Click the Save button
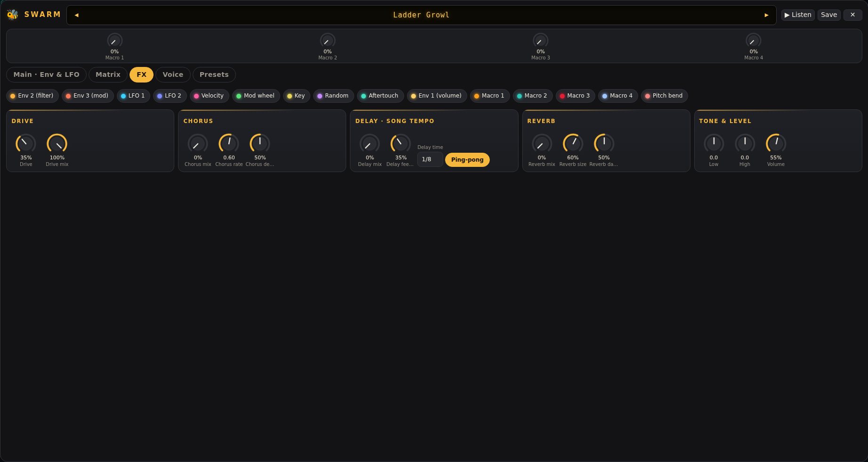The image size is (868, 462). (829, 15)
